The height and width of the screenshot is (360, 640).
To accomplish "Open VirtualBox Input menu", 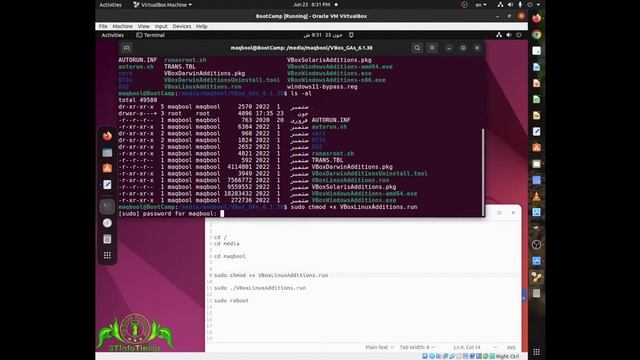I will (161, 26).
